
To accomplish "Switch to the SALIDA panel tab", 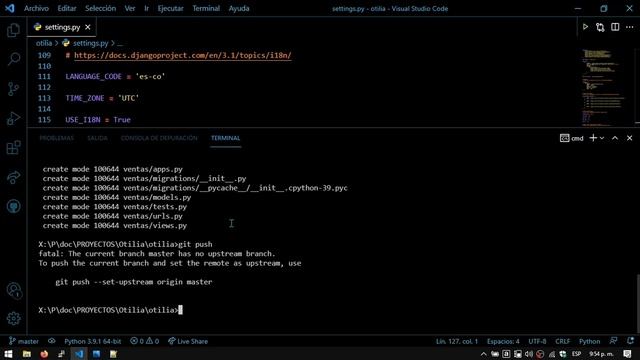I will (97, 138).
